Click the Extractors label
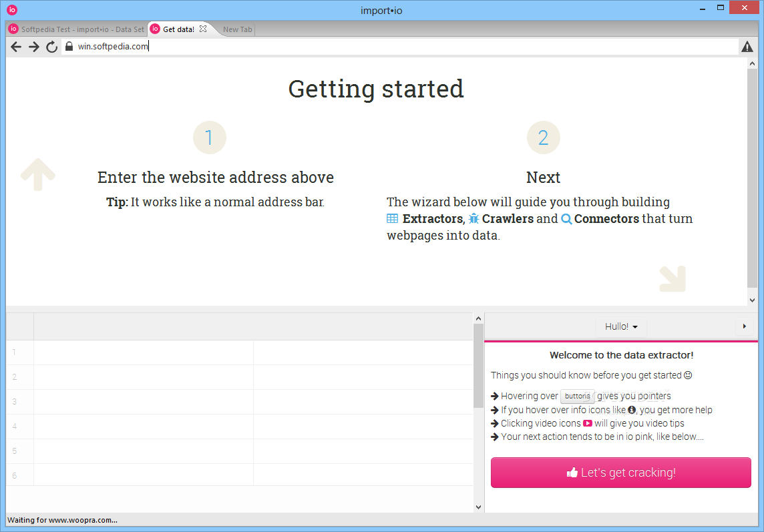 pos(433,219)
